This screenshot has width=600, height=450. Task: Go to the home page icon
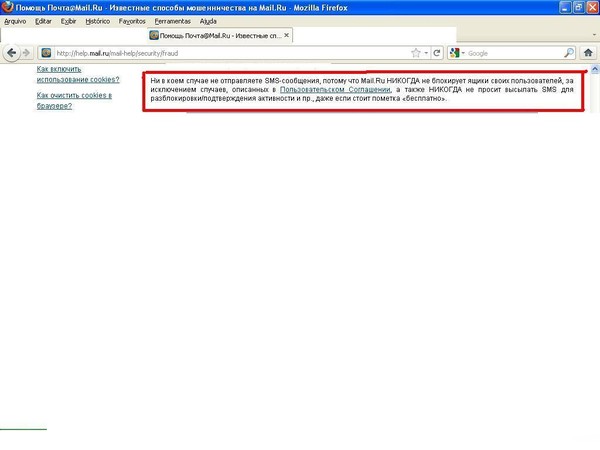tap(588, 53)
